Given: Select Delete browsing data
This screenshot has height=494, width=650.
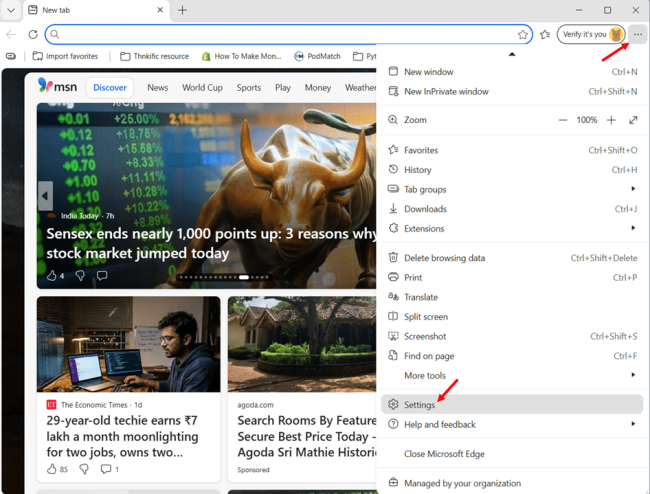Looking at the screenshot, I should [x=512, y=258].
